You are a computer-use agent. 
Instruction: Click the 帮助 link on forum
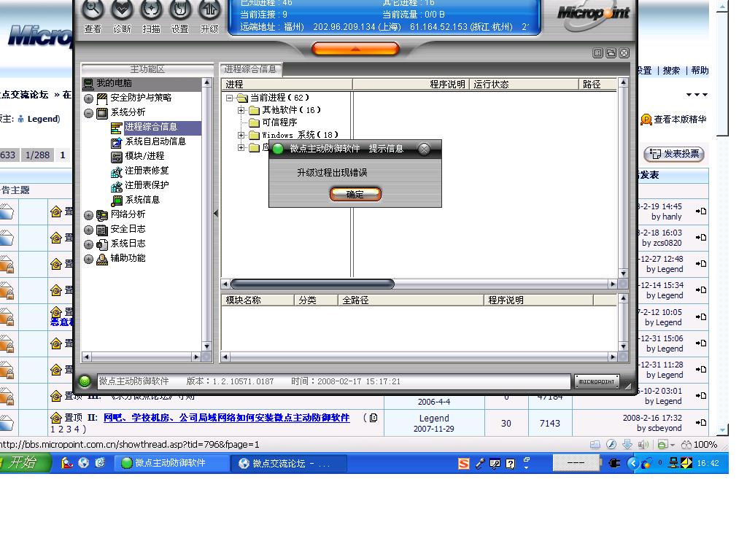click(x=700, y=71)
